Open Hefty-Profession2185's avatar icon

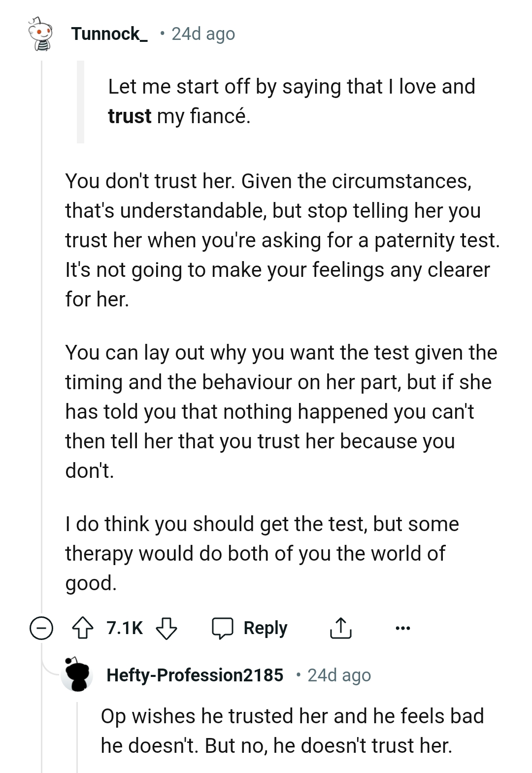(x=78, y=676)
